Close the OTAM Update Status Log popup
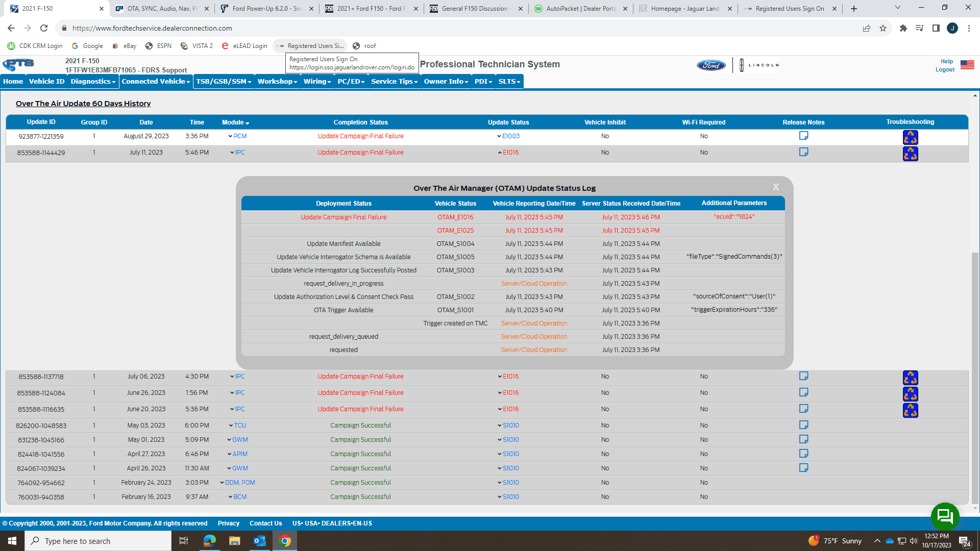This screenshot has height=551, width=980. pos(776,187)
